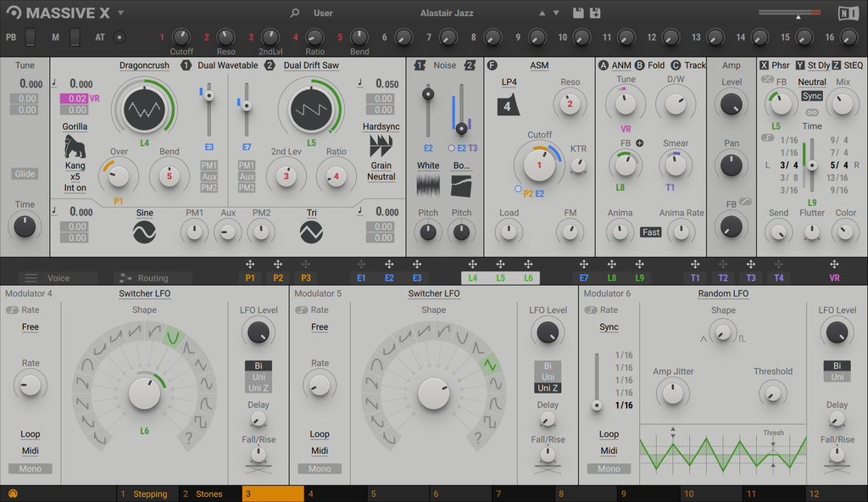Click the Stepping snapshot slot
Image resolution: width=868 pixels, height=502 pixels.
[147, 494]
